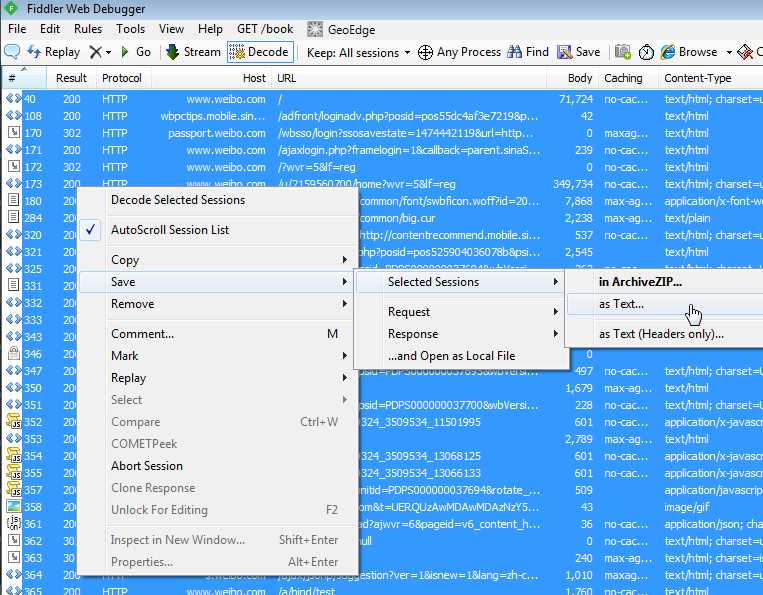Open the Help menu
763x595 pixels.
coord(210,29)
